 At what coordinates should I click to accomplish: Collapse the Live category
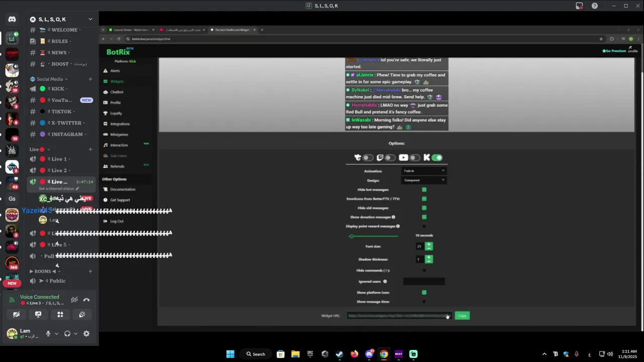pos(39,149)
